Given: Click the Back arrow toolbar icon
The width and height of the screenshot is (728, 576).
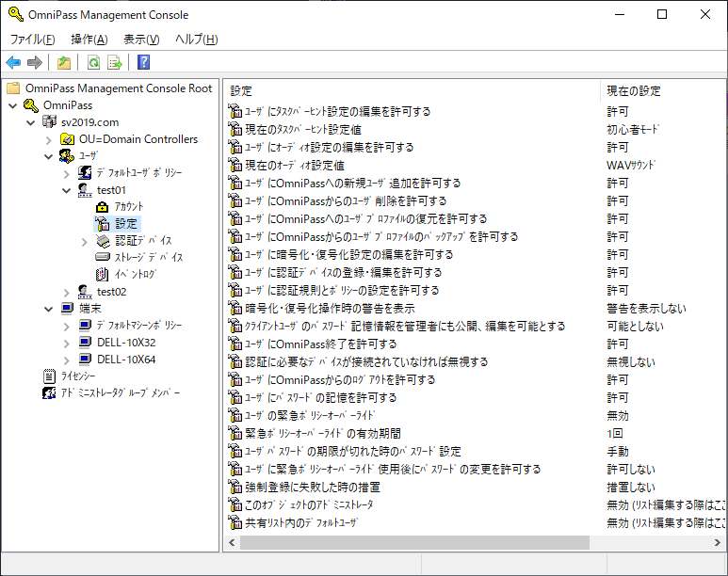Looking at the screenshot, I should click(13, 62).
